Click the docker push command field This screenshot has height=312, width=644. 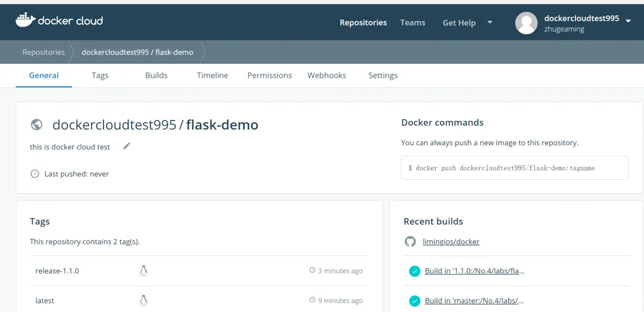click(515, 168)
